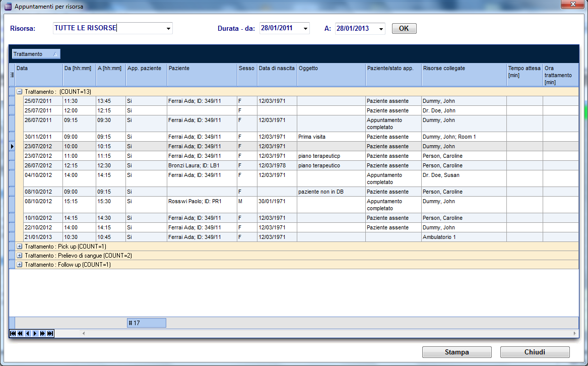This screenshot has height=366, width=588.
Task: Expand the Trattamento Pick up group
Action: click(x=20, y=247)
